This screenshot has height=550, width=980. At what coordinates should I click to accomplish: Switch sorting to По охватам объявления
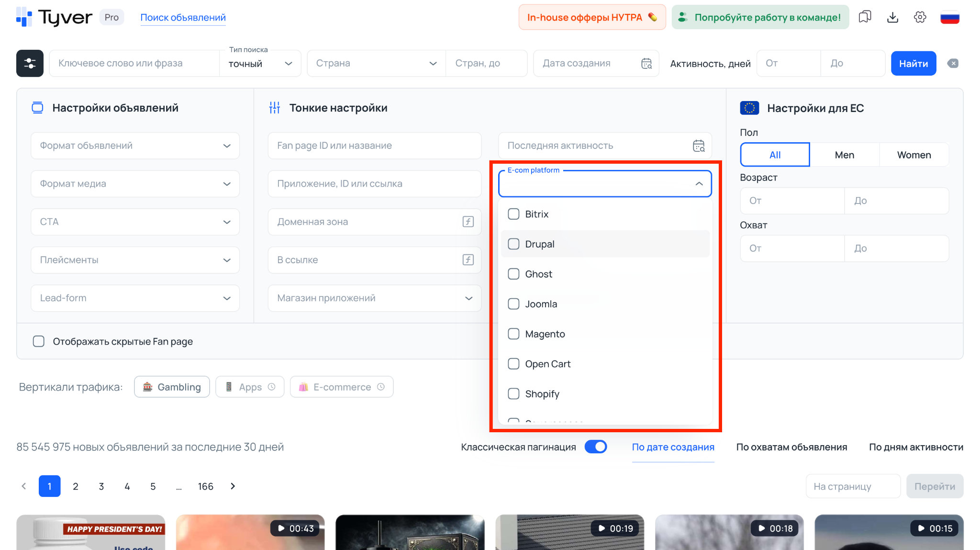pos(791,447)
